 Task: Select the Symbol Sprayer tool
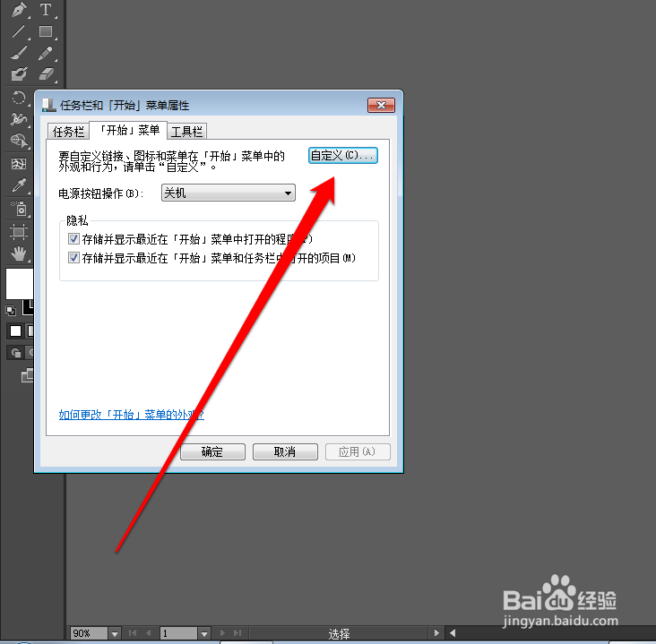pos(19,209)
